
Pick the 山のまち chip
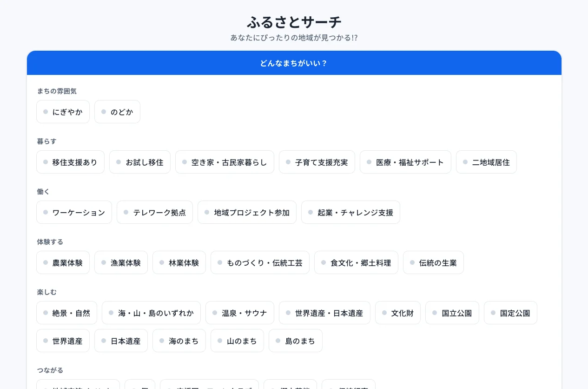(x=237, y=341)
